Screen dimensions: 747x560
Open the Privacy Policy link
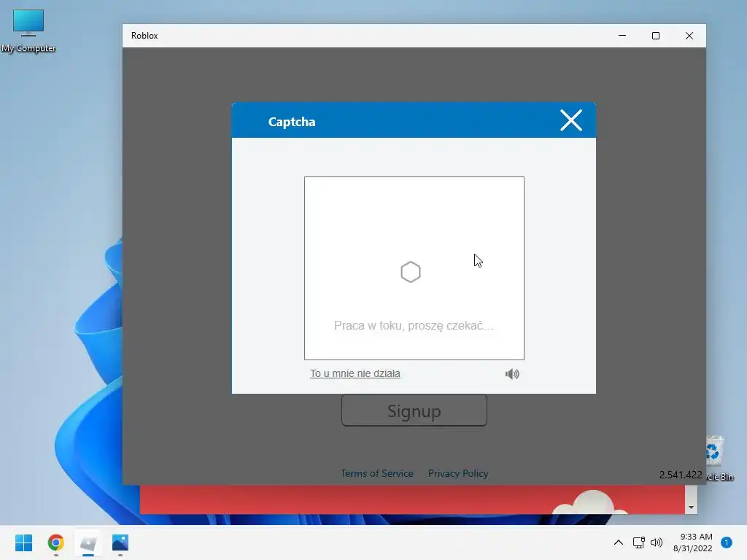tap(458, 473)
